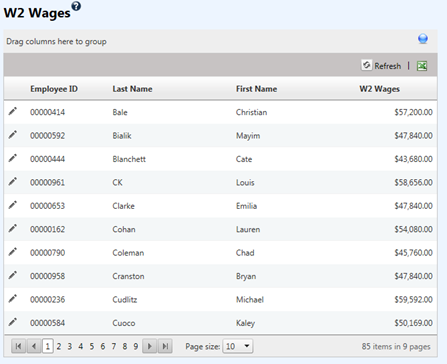Go to page 3 in the pager

(70, 347)
